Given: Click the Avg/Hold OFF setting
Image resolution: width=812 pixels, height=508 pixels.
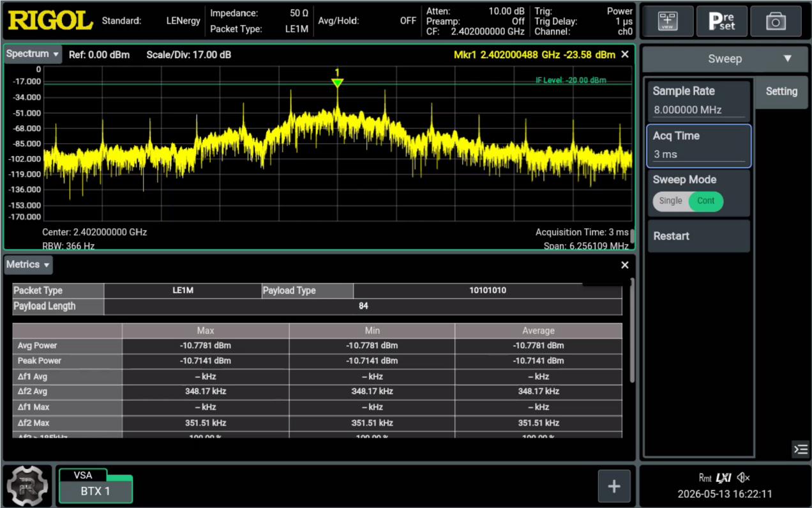Looking at the screenshot, I should 367,21.
